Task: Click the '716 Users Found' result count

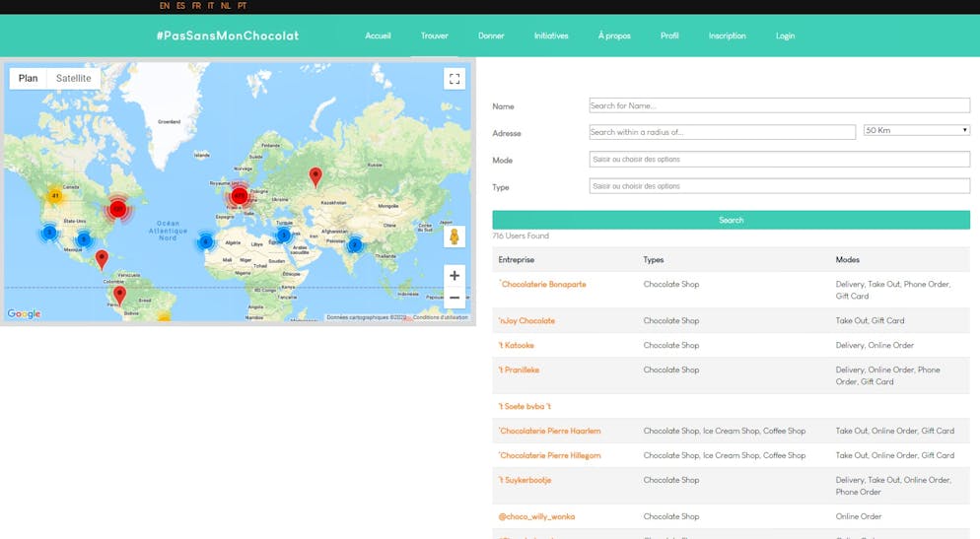Action: tap(521, 236)
